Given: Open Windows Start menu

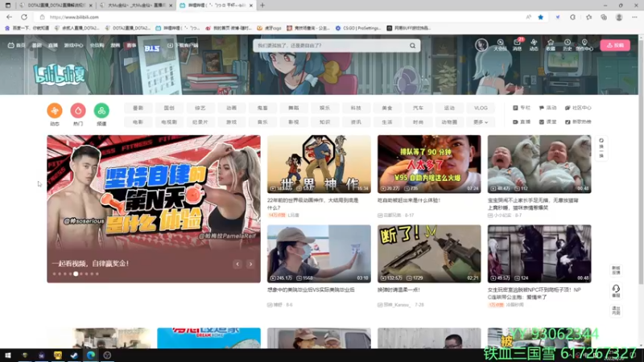Looking at the screenshot, I should point(8,355).
